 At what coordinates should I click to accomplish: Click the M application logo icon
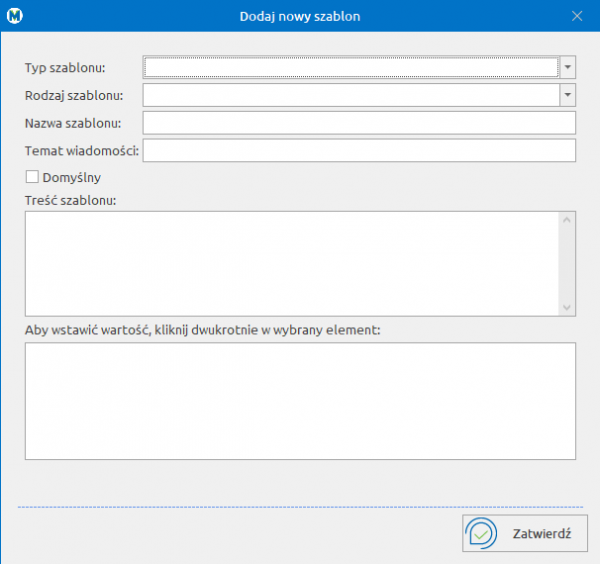15,16
